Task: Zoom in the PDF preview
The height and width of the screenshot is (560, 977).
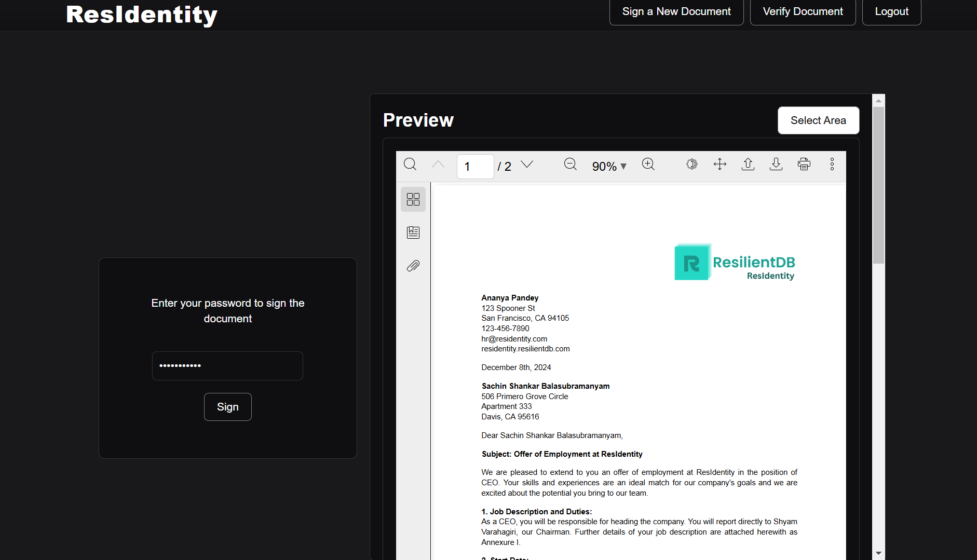Action: click(x=648, y=165)
